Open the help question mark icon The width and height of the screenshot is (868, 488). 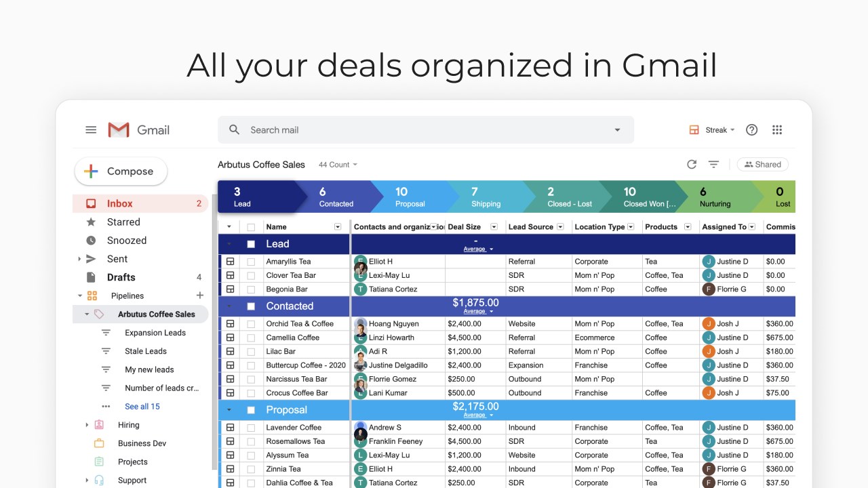point(751,129)
